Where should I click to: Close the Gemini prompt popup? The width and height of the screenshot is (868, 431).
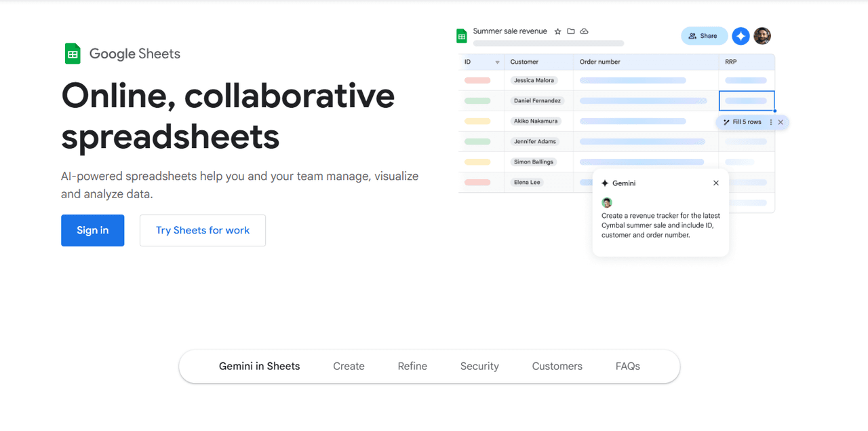(715, 183)
